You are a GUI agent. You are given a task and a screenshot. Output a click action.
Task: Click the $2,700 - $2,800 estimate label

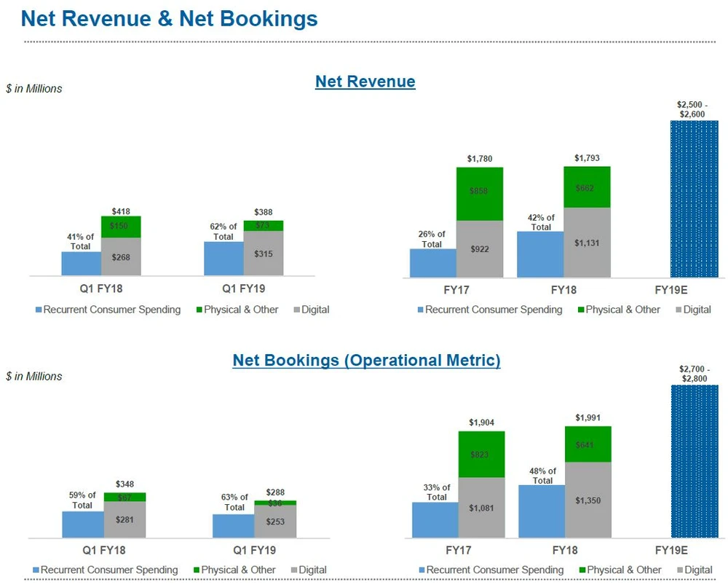692,374
